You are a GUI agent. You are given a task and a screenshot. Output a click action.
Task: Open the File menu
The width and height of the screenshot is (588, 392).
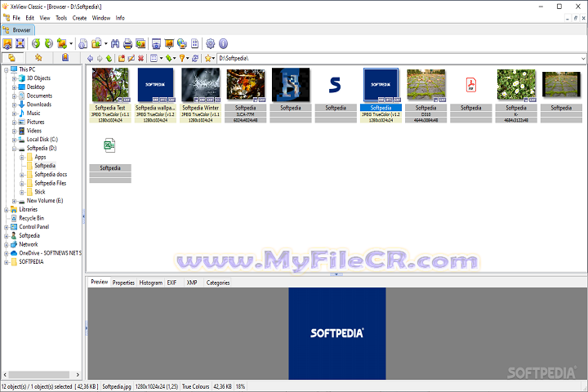point(16,18)
